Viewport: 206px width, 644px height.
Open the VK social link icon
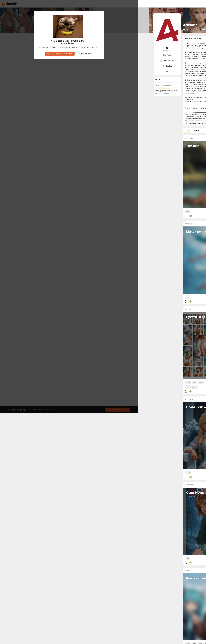point(167,71)
